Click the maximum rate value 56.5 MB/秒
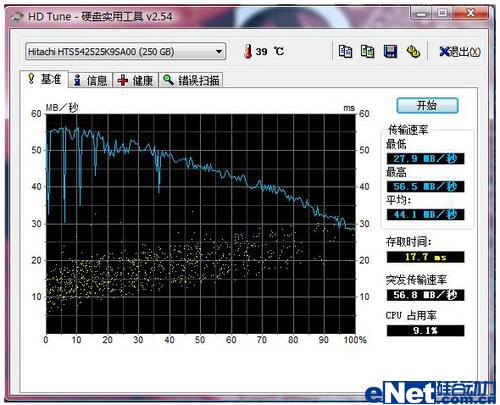The width and height of the screenshot is (500, 405). coord(425,186)
